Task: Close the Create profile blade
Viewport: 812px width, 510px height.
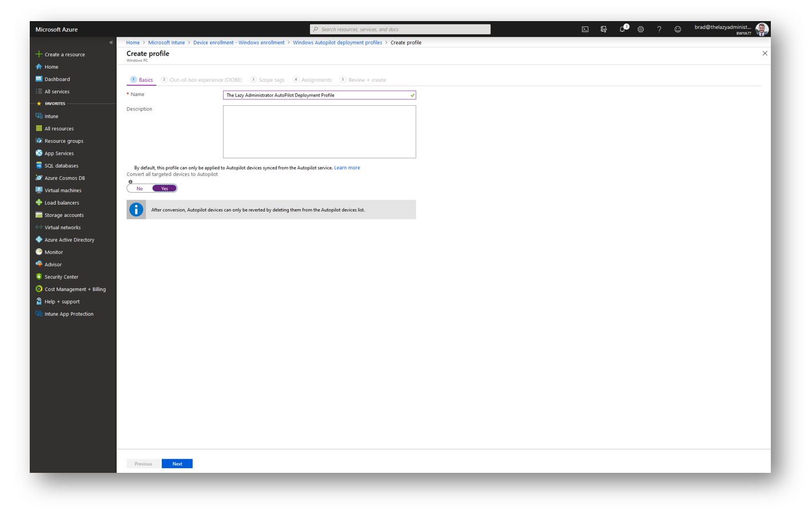Action: pos(765,53)
